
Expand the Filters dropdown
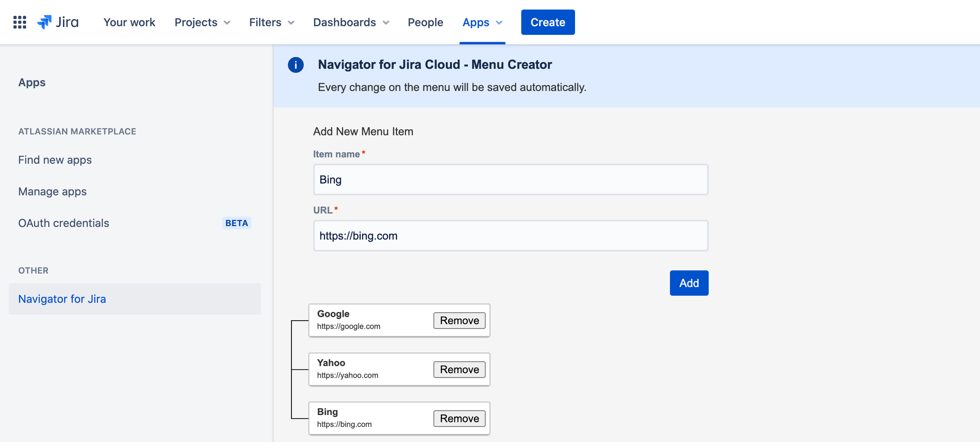click(x=272, y=22)
